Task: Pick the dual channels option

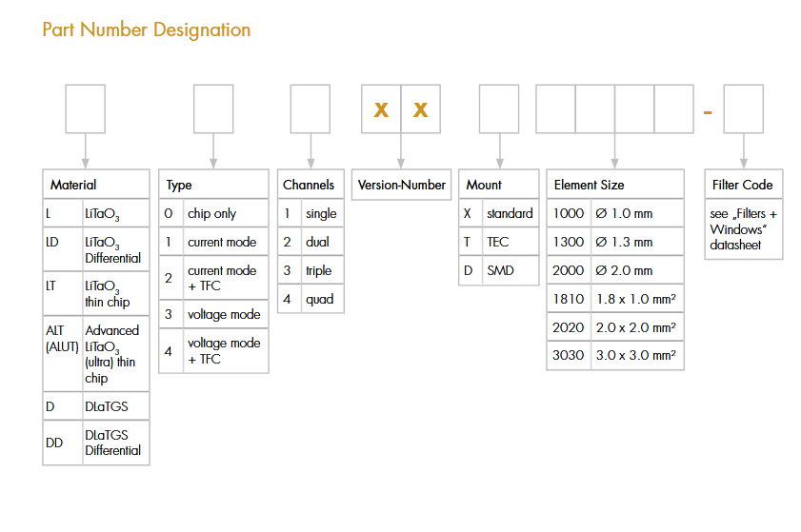Action: tap(310, 243)
